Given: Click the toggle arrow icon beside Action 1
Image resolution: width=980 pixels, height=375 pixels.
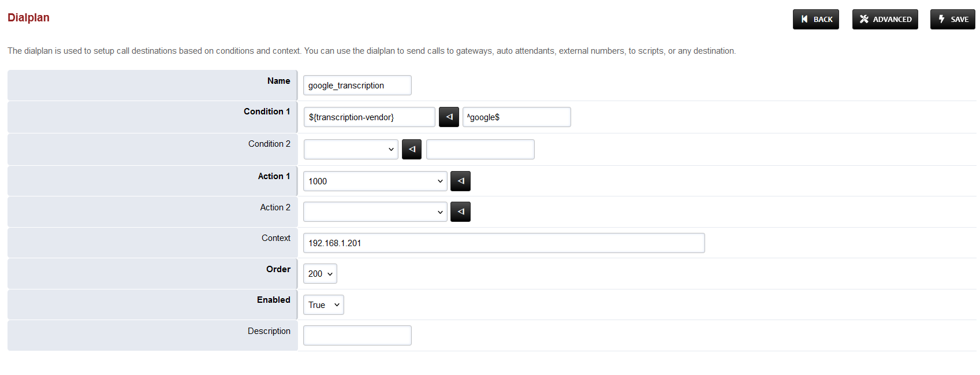Looking at the screenshot, I should (x=460, y=181).
